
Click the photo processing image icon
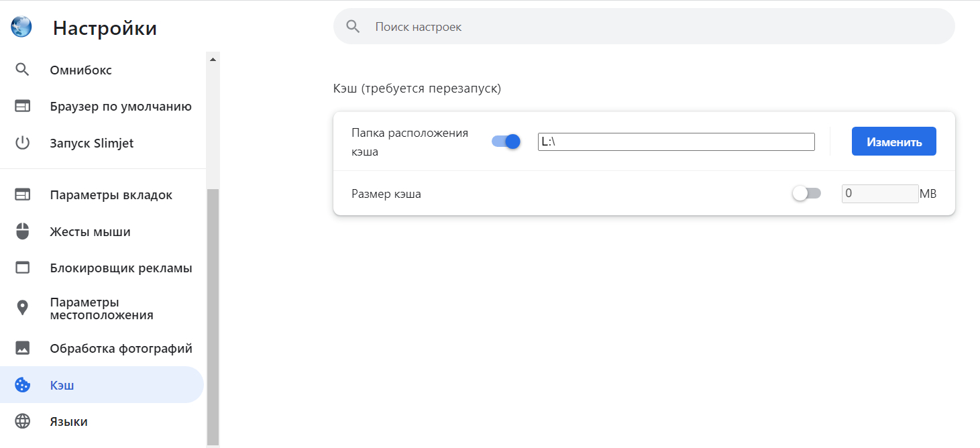click(23, 349)
